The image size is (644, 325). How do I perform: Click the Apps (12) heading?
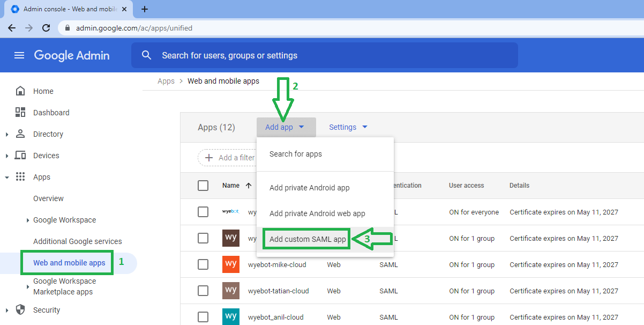(216, 127)
